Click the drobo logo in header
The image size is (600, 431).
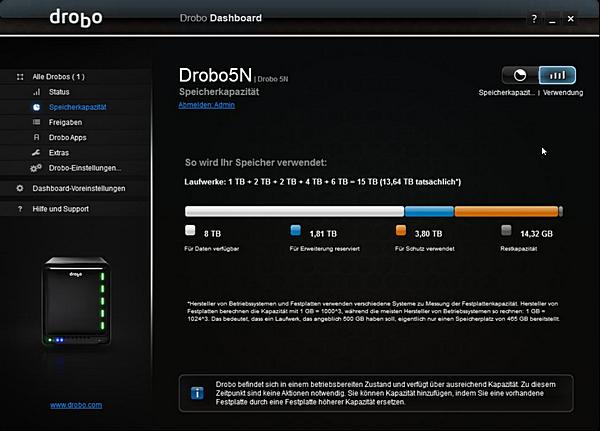pyautogui.click(x=76, y=18)
